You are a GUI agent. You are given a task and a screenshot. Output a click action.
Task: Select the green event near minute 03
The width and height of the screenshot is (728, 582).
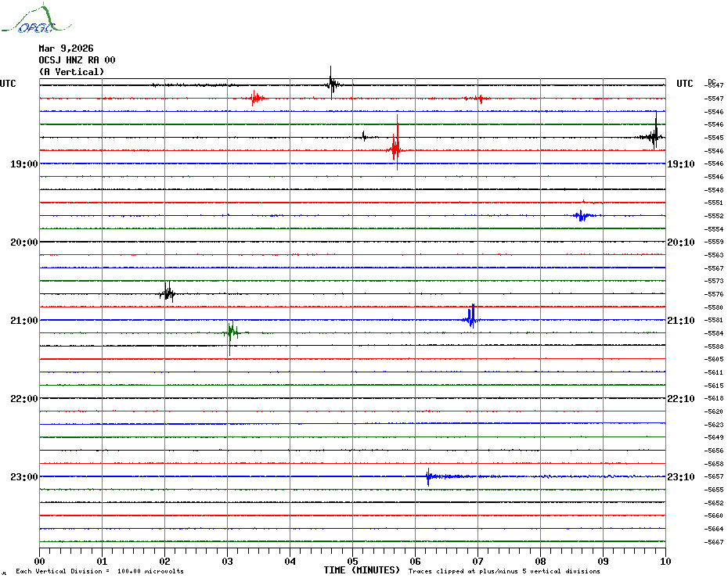pyautogui.click(x=230, y=332)
